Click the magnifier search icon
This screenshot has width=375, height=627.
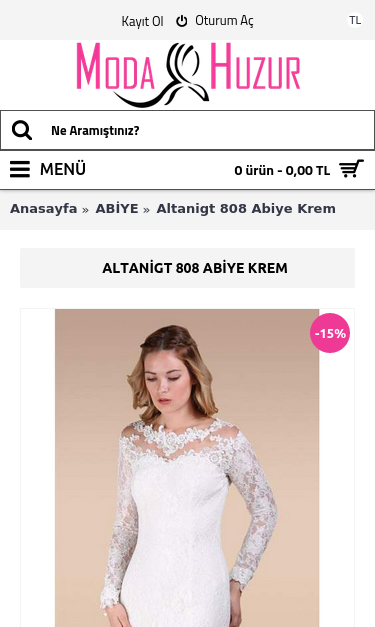[x=22, y=130]
